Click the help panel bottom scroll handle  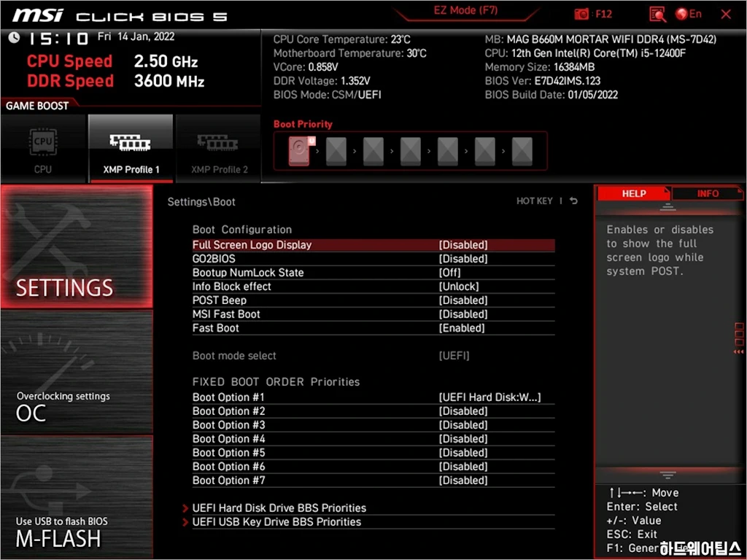[668, 475]
